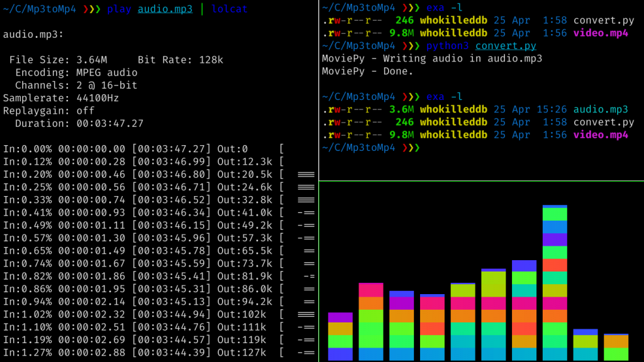Click the underlined convert.py in python3 command
Image resolution: width=644 pixels, height=362 pixels.
506,45
